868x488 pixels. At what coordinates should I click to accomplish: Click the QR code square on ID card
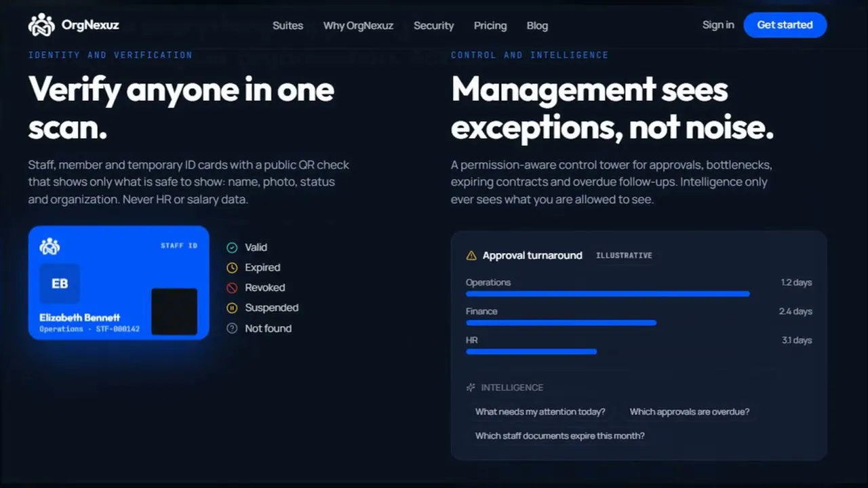174,311
